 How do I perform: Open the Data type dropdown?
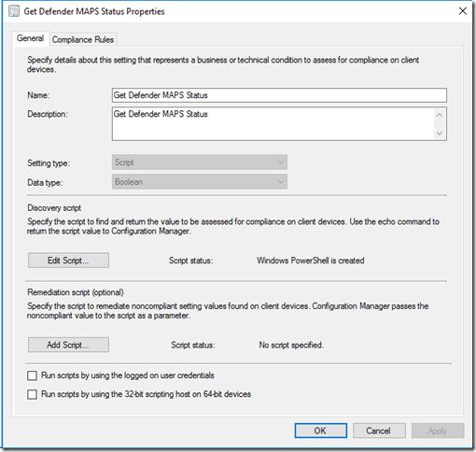click(200, 182)
